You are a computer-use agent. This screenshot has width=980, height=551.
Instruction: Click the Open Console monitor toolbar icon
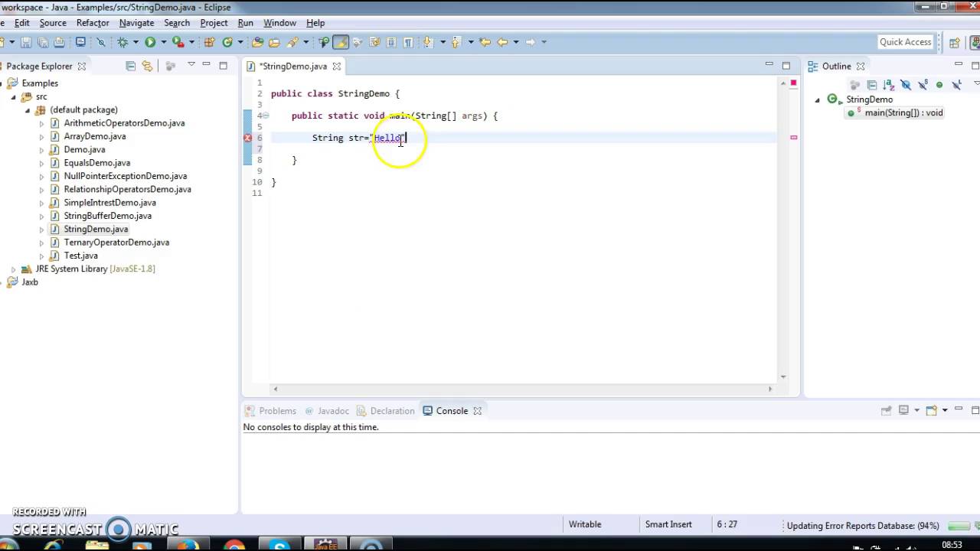[80, 42]
